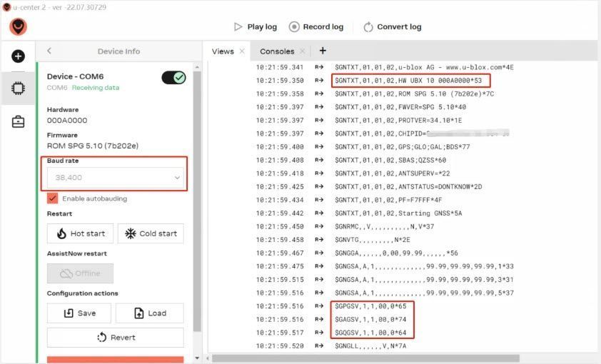Viewport: 601px width, 364px height.
Task: Click Device Info panel scrollbar thumb
Action: pyautogui.click(x=197, y=201)
